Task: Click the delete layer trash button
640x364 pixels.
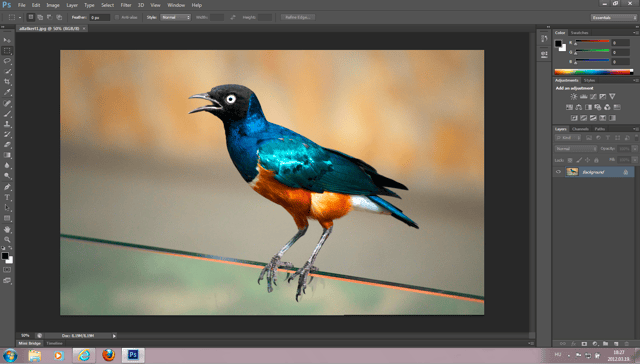Action: click(627, 344)
